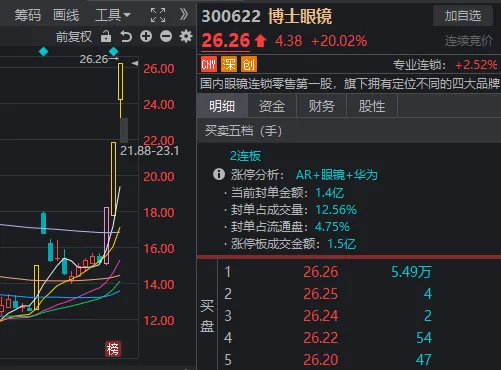Click the 5.49万 buy volume
The image size is (501, 370).
(411, 272)
